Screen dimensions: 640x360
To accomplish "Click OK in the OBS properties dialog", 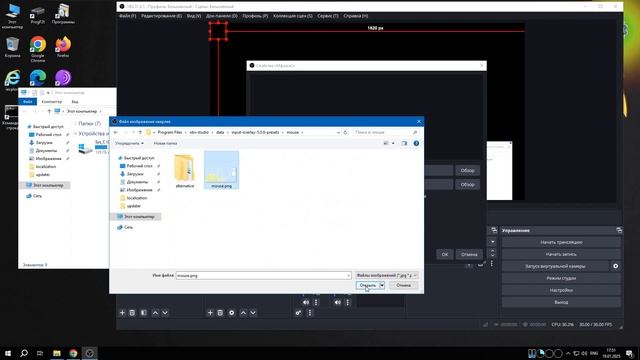I will 445,254.
